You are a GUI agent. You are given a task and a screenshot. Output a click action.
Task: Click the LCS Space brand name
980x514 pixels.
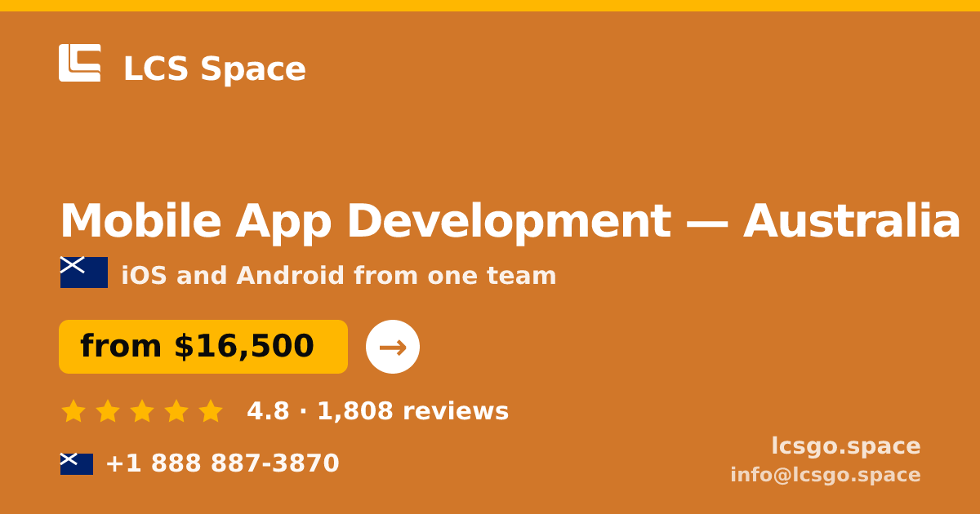coord(215,69)
